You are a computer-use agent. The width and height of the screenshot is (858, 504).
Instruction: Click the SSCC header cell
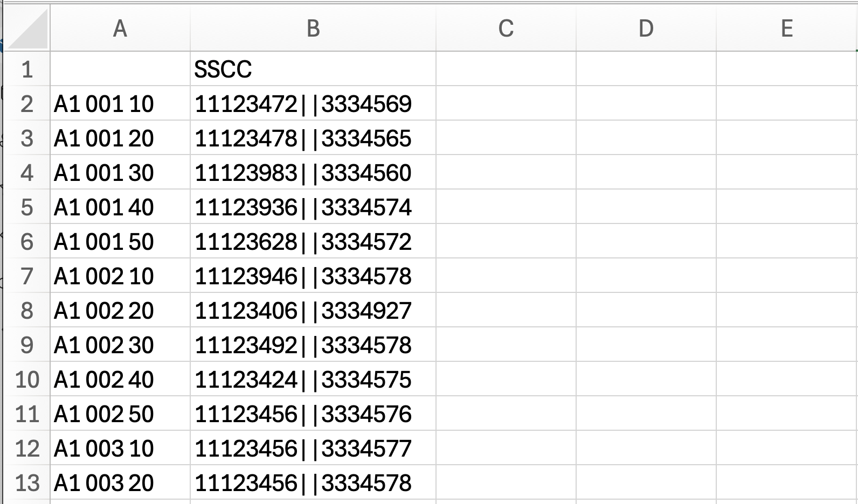pos(313,69)
